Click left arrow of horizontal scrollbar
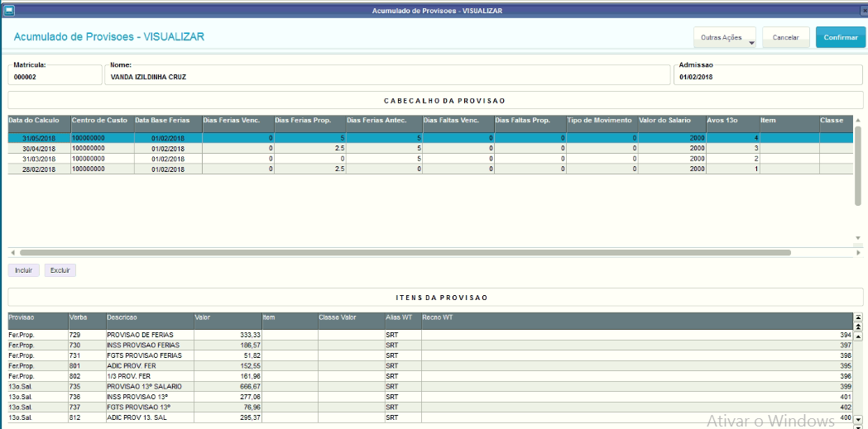The height and width of the screenshot is (429, 868). coord(12,253)
